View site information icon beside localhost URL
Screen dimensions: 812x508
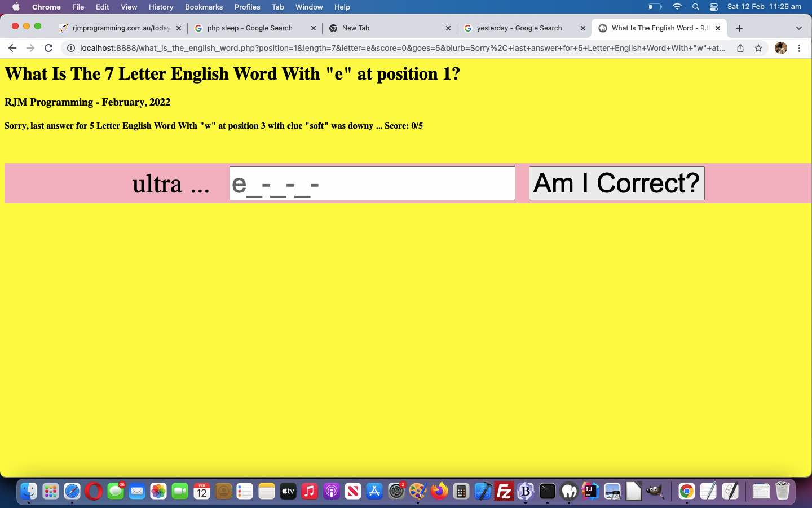[x=71, y=48]
